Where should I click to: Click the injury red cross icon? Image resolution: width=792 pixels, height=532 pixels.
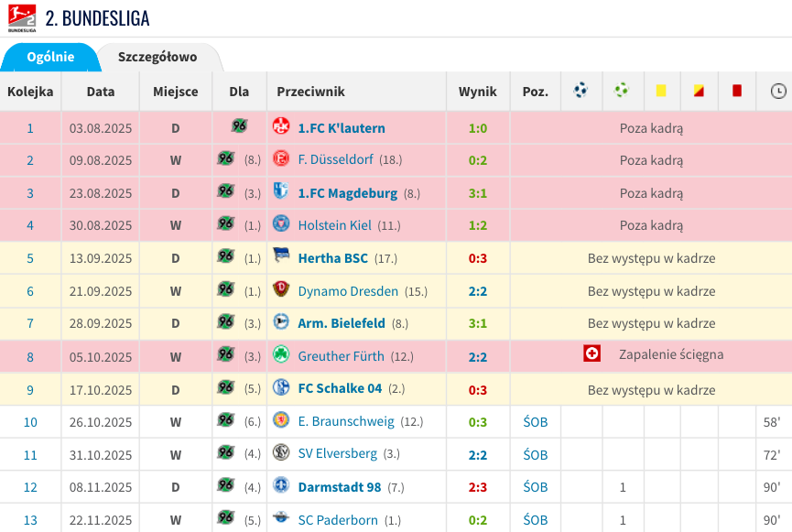pos(591,354)
